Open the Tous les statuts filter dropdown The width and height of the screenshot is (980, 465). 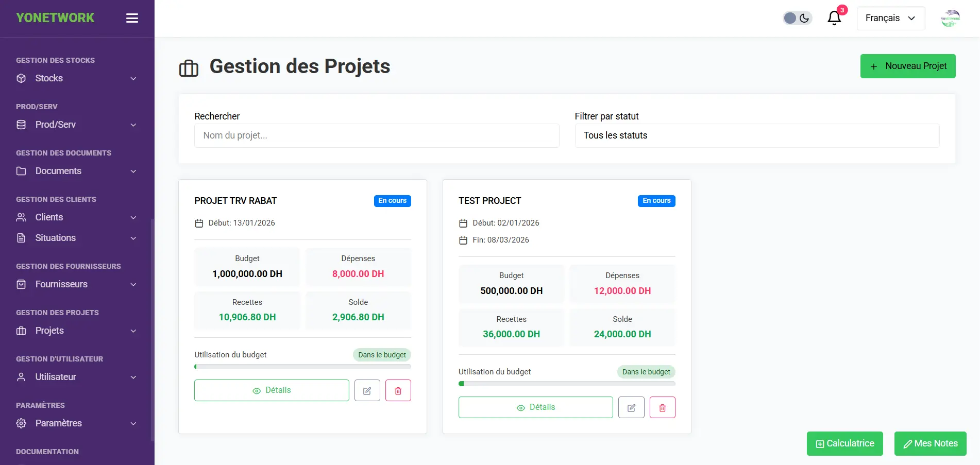pyautogui.click(x=756, y=135)
